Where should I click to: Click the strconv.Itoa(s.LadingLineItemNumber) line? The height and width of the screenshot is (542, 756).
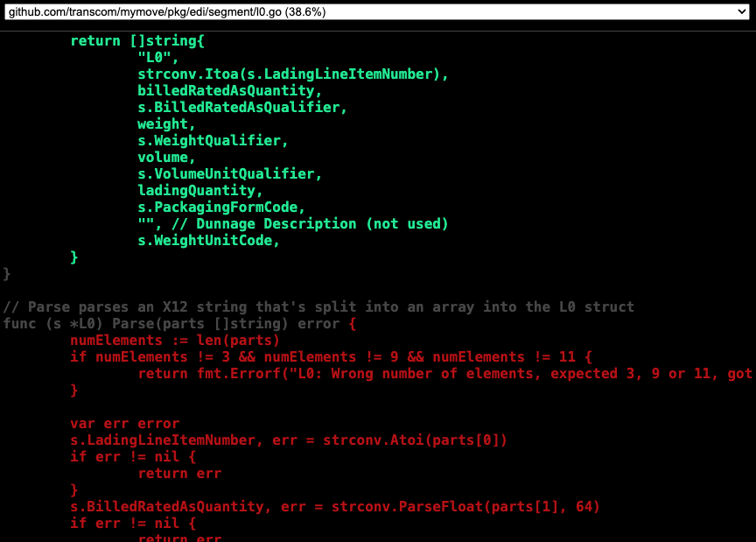[292, 74]
